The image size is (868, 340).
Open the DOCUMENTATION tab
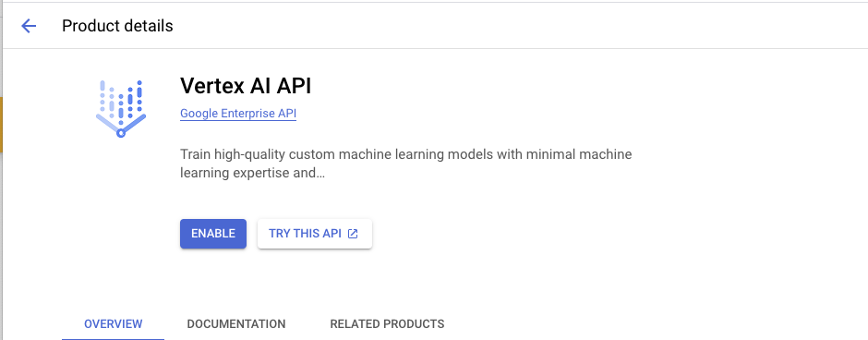click(x=236, y=324)
